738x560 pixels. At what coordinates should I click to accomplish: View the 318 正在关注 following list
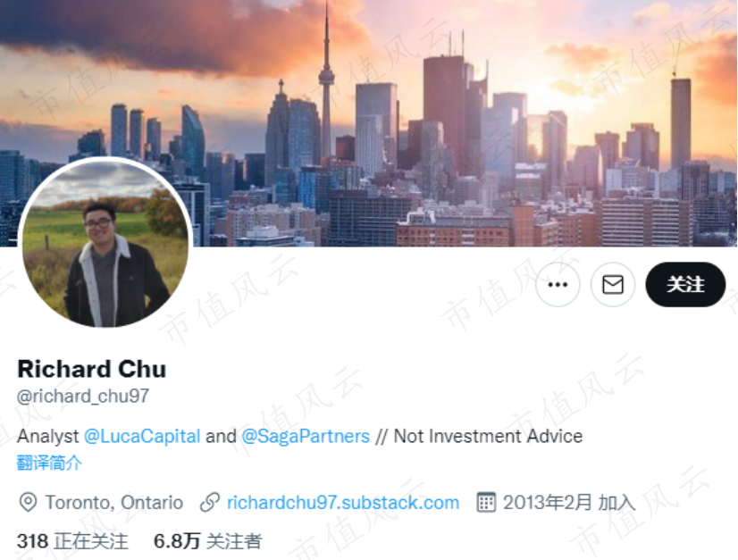[x=72, y=541]
